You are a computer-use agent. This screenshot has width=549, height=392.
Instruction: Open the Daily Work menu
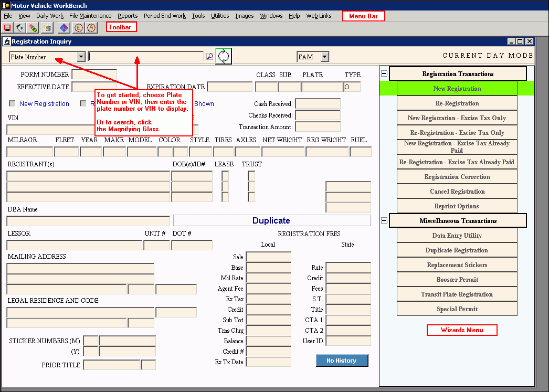(50, 16)
